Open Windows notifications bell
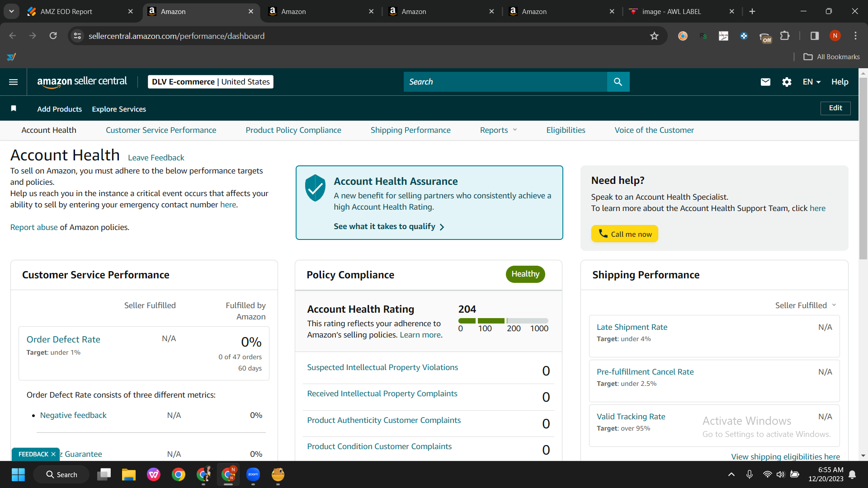 tap(852, 474)
